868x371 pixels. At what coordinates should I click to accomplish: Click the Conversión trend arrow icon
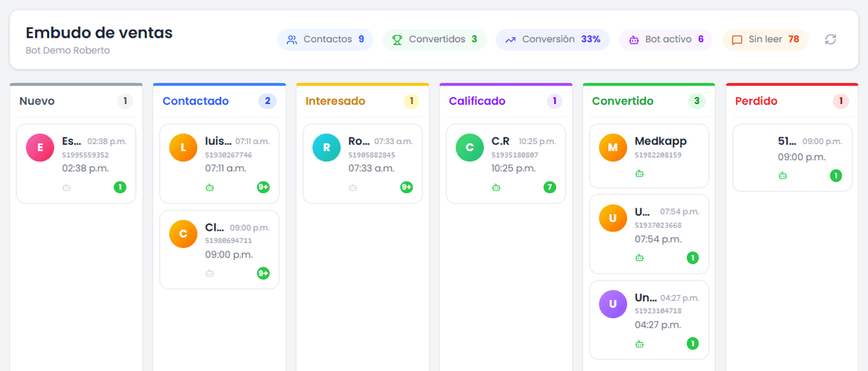point(511,40)
